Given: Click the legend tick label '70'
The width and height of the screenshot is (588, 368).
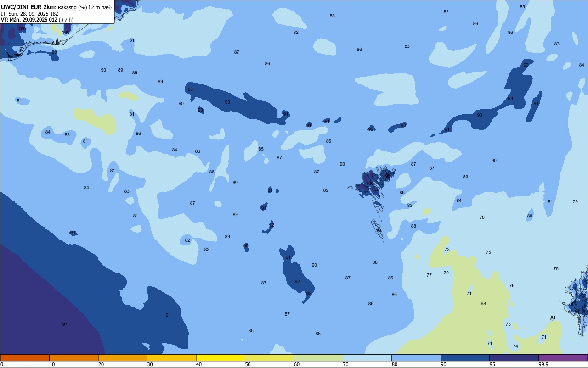Looking at the screenshot, I should pyautogui.click(x=345, y=364).
